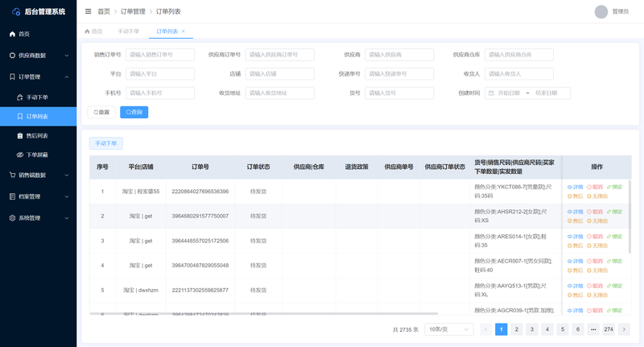Expand 系统管理 sidebar menu
This screenshot has width=644, height=347.
click(x=38, y=218)
